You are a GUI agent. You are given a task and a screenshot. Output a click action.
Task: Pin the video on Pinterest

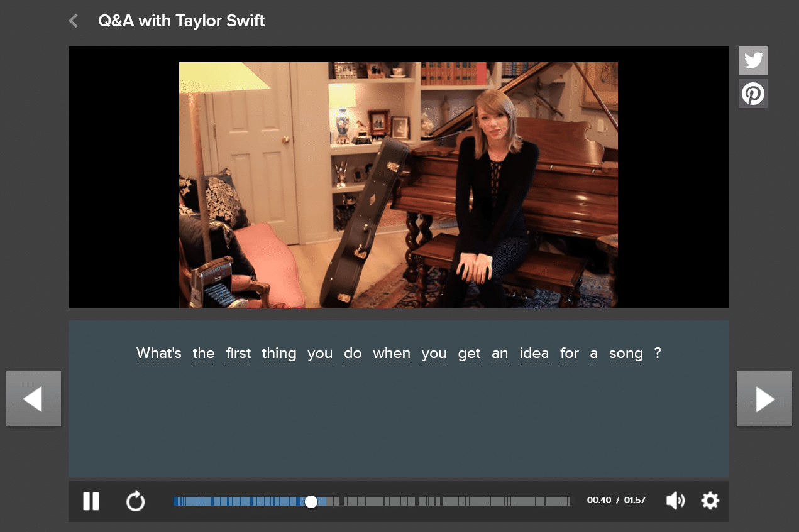pos(752,94)
